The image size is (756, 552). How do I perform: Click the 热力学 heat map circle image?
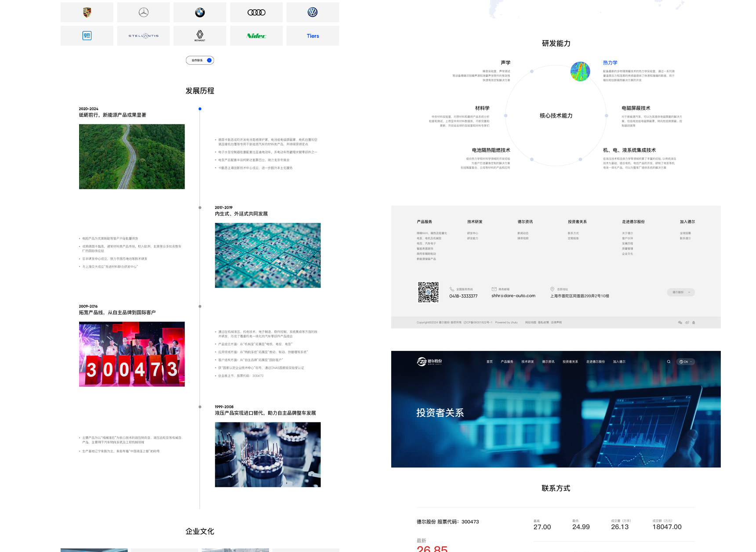coord(580,72)
